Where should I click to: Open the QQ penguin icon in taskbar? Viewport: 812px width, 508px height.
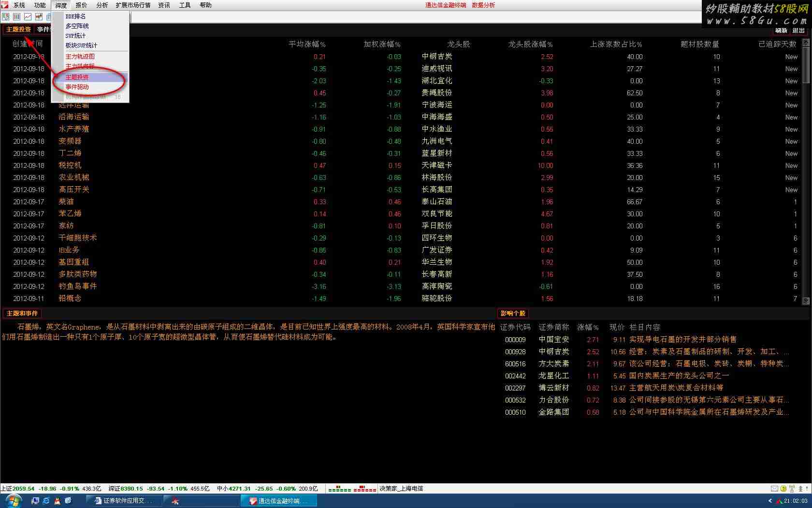pyautogui.click(x=57, y=501)
